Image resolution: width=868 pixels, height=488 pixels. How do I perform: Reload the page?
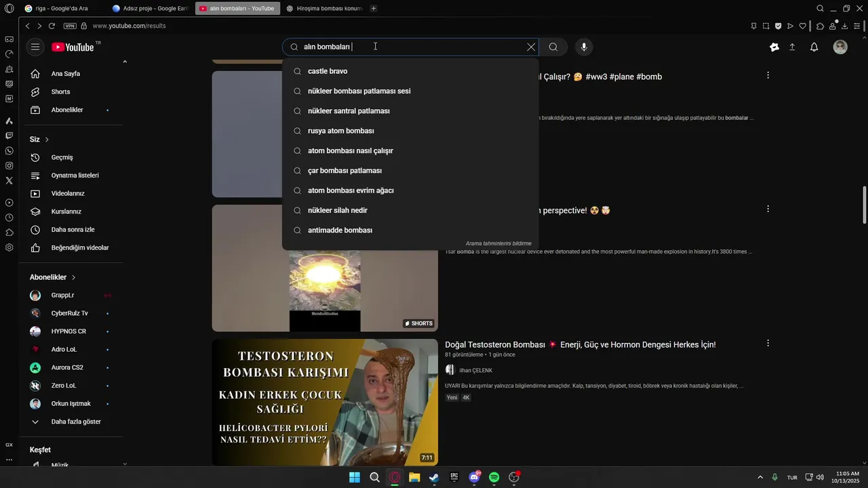pyautogui.click(x=52, y=26)
